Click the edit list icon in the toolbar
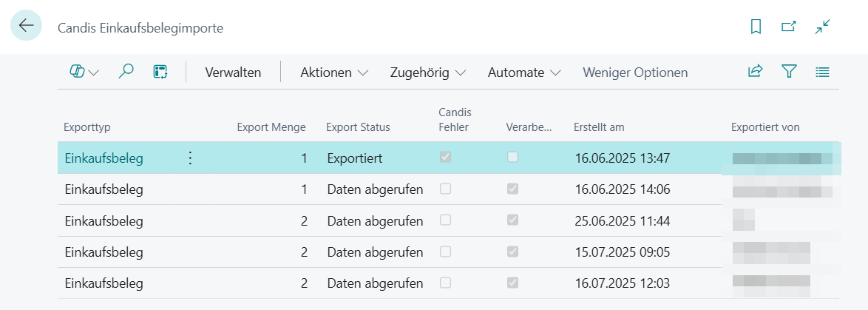Screen dimensions: 868x310 click(x=160, y=72)
